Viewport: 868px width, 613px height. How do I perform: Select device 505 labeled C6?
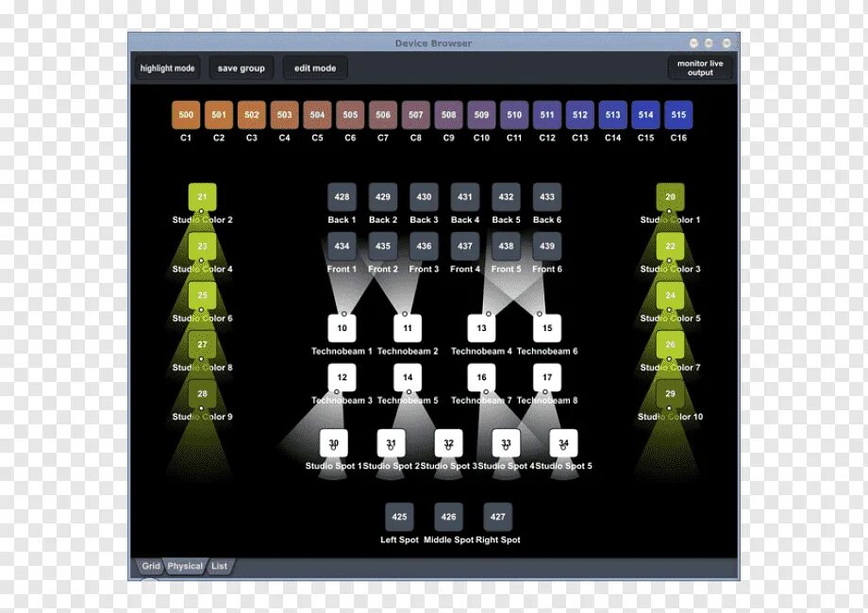[350, 115]
